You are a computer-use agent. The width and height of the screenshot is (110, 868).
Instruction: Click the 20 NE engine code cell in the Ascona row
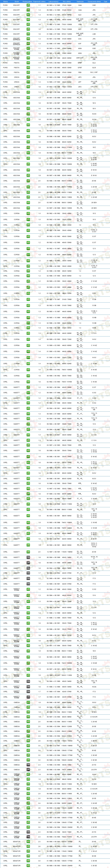pyautogui.click(x=94, y=181)
